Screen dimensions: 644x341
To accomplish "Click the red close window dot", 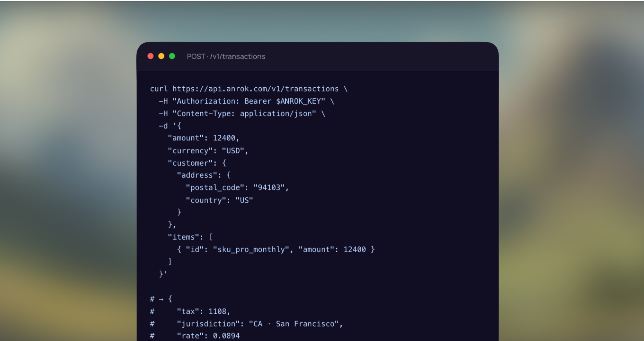I will (151, 56).
